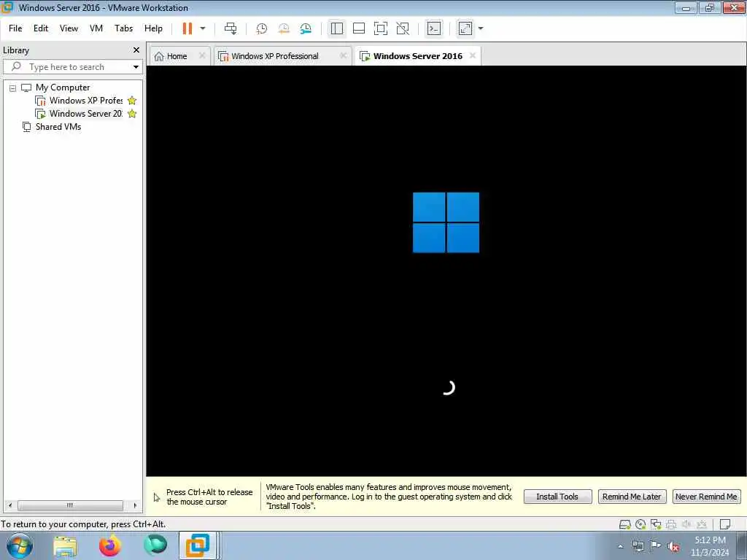Screen dimensions: 747x560
Task: Close the Home tab
Action: tap(202, 55)
